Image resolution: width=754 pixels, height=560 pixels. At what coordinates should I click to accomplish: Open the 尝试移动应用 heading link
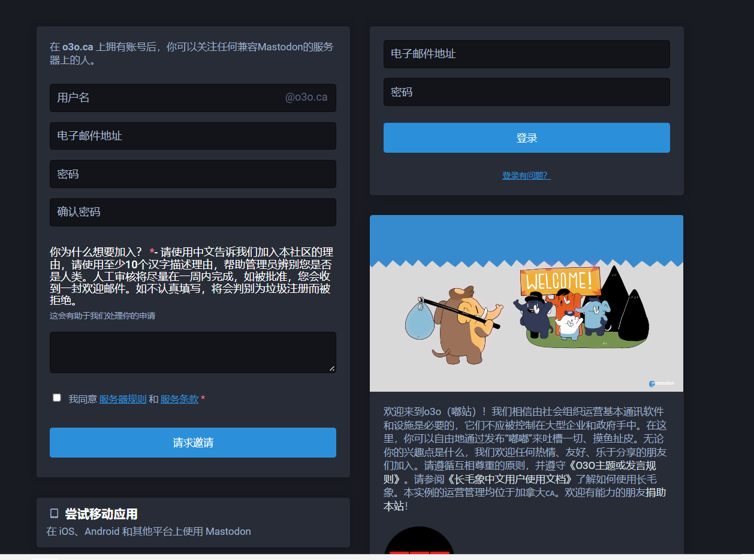click(101, 514)
